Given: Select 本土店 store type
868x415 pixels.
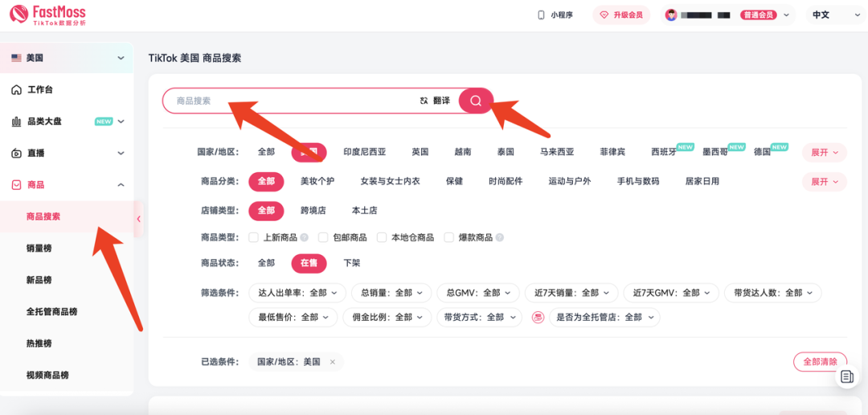Looking at the screenshot, I should tap(365, 211).
